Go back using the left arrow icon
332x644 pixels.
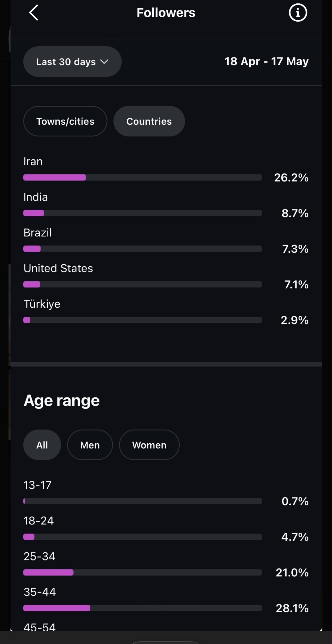(34, 13)
